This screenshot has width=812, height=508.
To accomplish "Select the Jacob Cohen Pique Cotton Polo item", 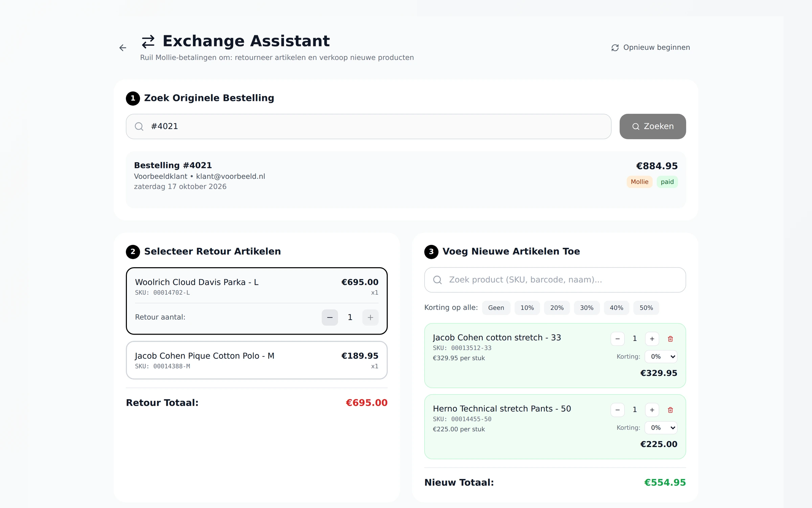I will [256, 360].
